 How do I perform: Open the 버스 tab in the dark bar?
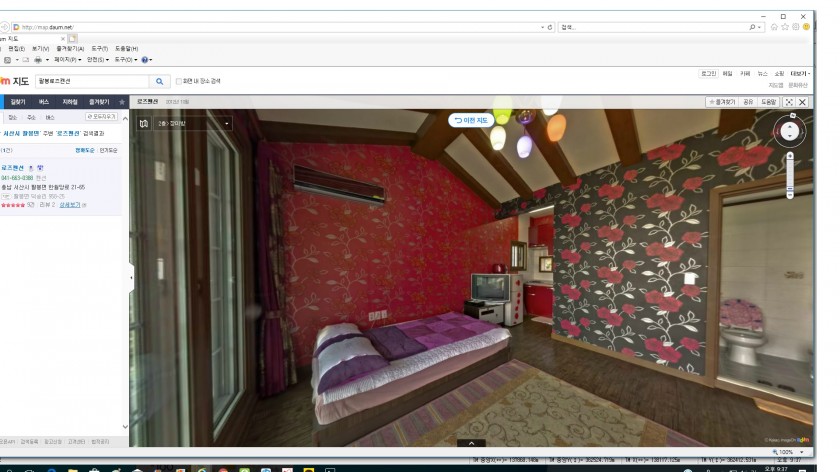44,102
